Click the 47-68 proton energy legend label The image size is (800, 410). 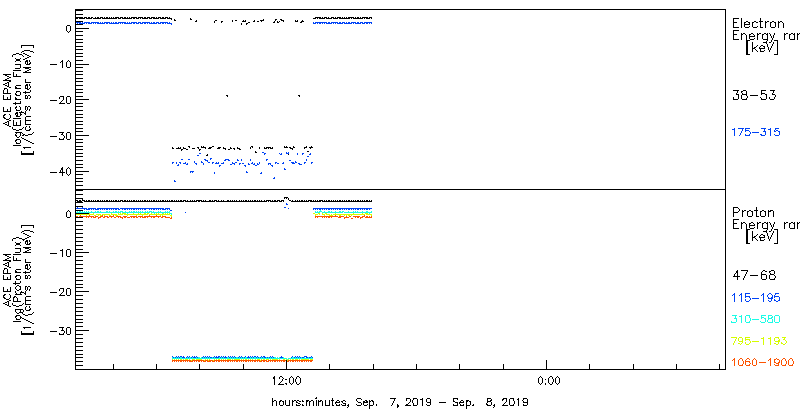tap(754, 276)
